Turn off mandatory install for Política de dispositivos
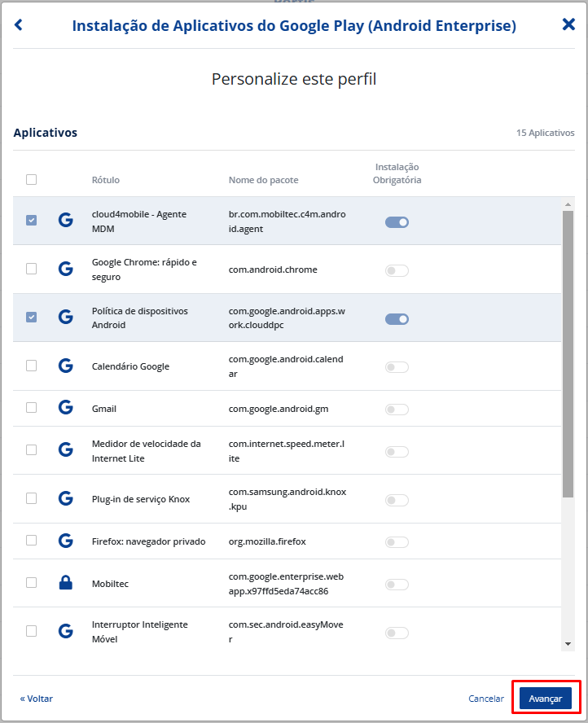 coord(397,319)
